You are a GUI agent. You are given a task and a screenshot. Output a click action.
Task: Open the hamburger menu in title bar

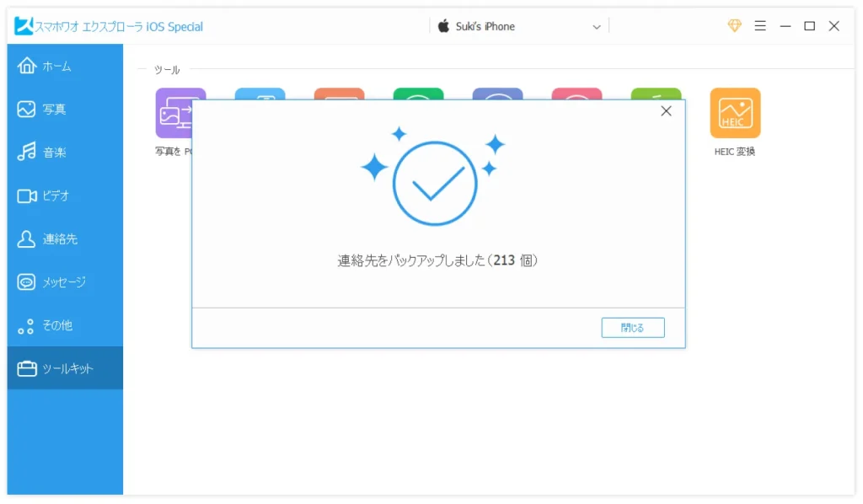pyautogui.click(x=760, y=26)
